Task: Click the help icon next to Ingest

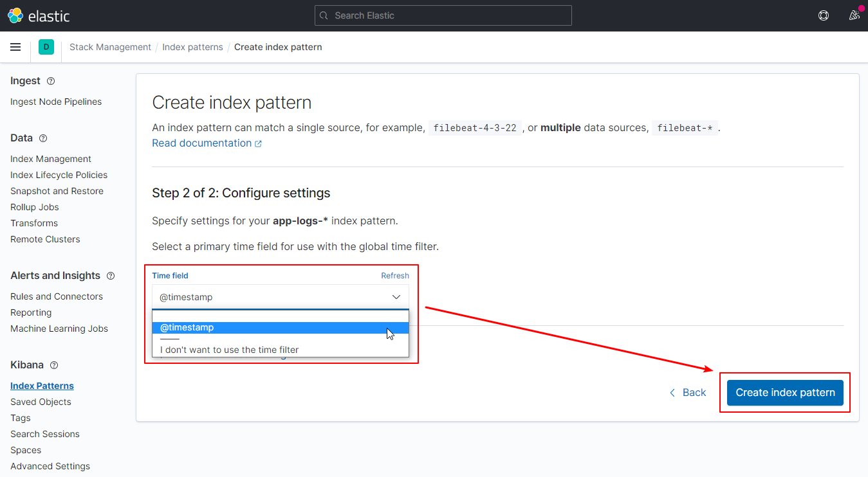Action: pyautogui.click(x=50, y=80)
